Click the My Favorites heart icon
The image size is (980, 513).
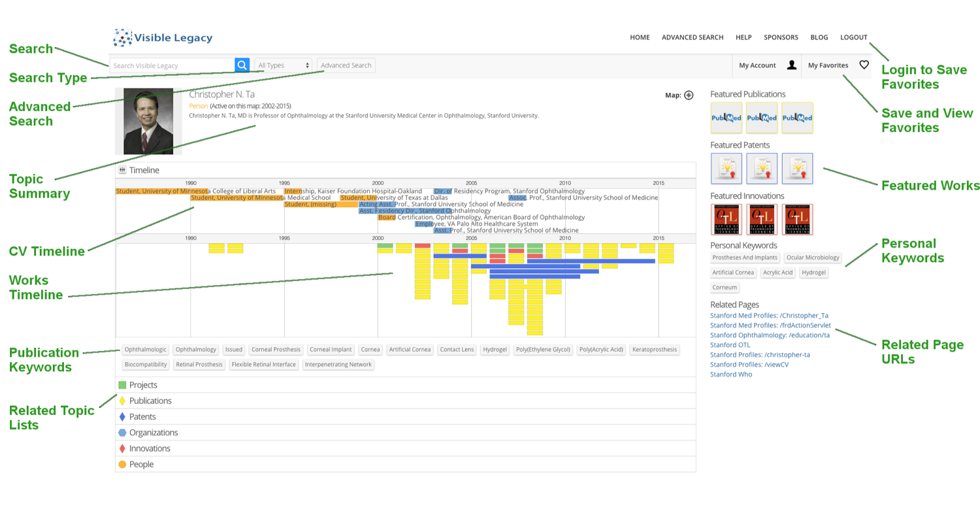864,65
